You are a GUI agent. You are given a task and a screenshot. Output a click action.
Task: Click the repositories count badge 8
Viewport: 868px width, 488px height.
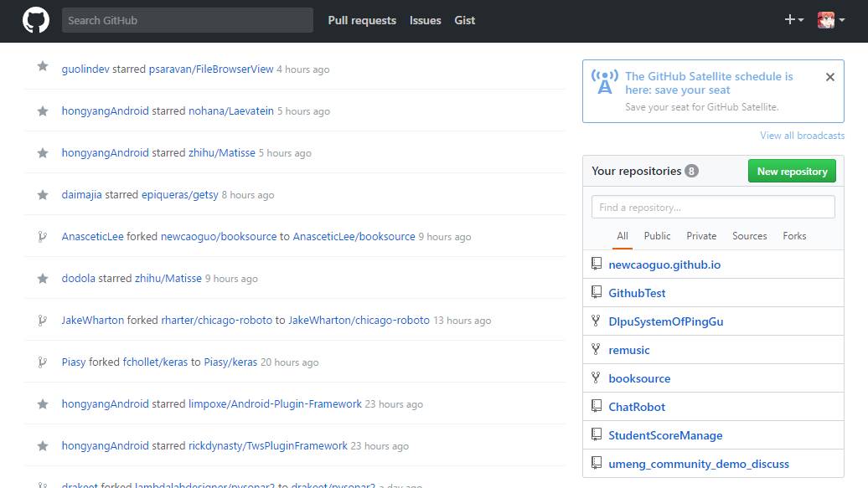tap(691, 171)
